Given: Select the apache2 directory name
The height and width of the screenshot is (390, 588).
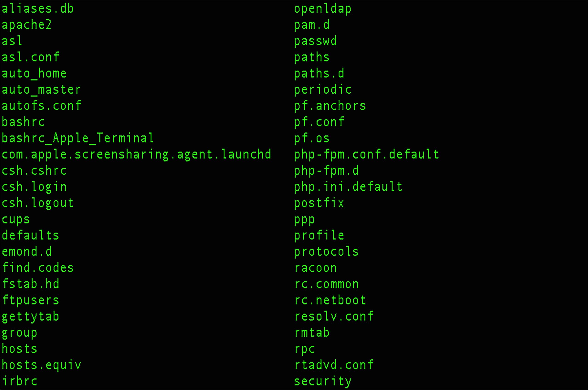Looking at the screenshot, I should [x=27, y=25].
